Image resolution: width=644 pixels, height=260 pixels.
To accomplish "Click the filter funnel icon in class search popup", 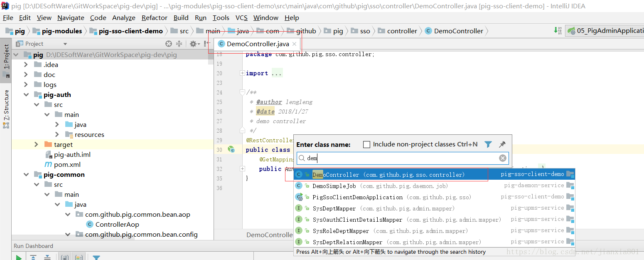I will point(488,144).
